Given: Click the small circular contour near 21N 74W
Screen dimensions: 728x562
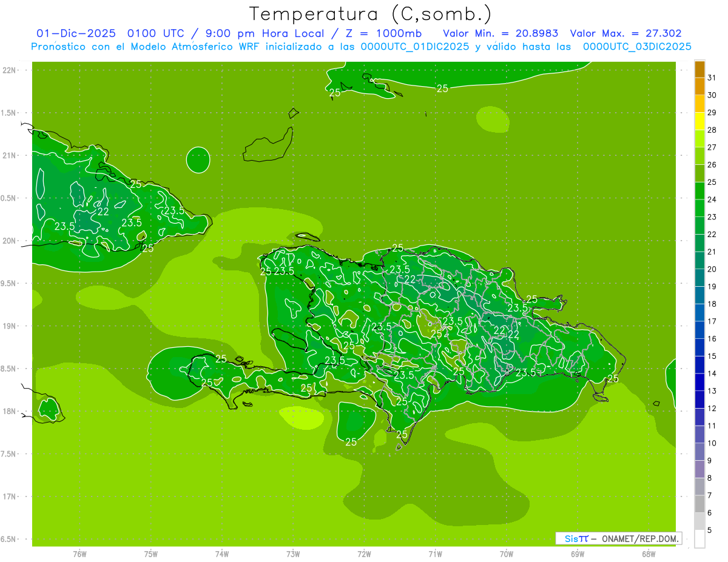Looking at the screenshot, I should tap(198, 160).
